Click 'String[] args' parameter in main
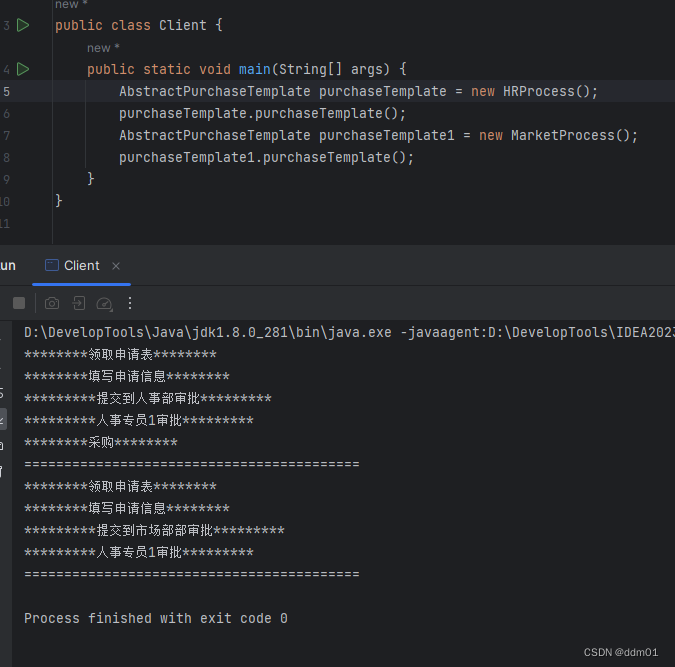675x667 pixels. tap(331, 69)
